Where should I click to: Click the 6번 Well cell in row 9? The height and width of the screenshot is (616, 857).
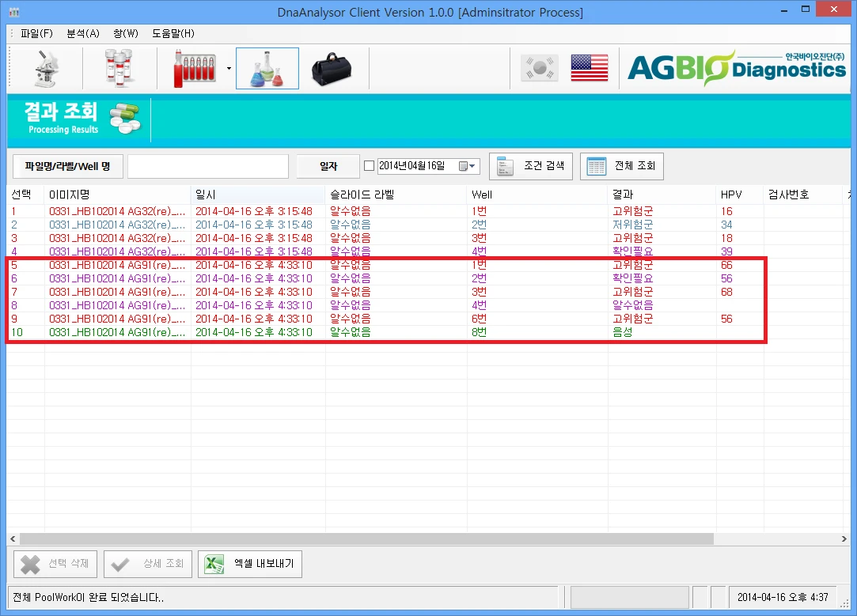[479, 319]
